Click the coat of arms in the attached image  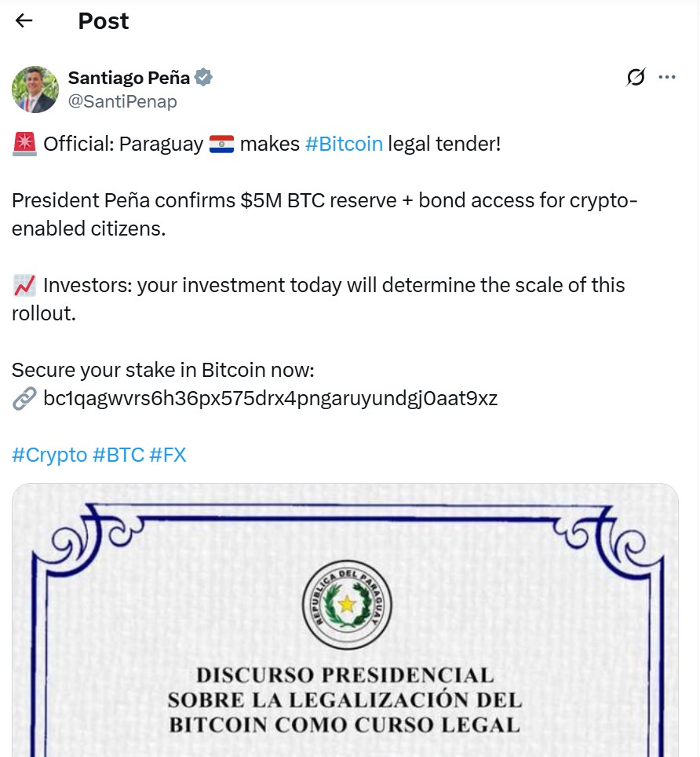[x=345, y=604]
